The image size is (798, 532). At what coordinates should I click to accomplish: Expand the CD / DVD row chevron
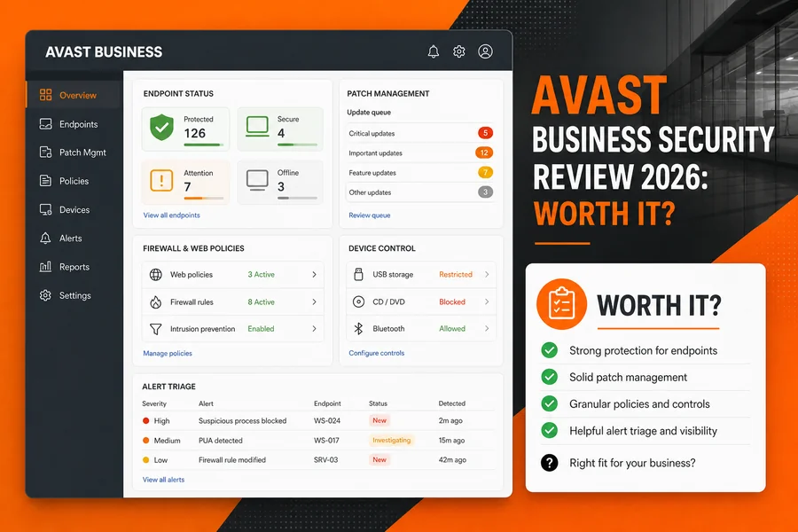coord(487,301)
